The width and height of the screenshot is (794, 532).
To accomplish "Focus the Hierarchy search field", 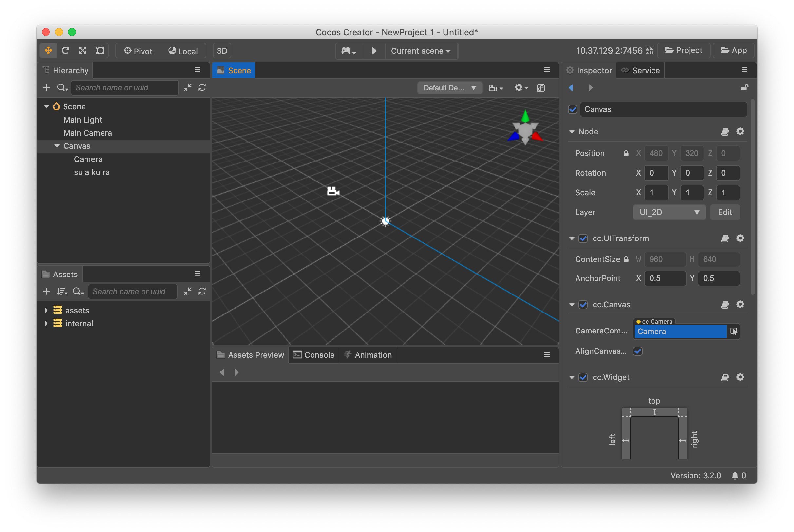I will (124, 87).
